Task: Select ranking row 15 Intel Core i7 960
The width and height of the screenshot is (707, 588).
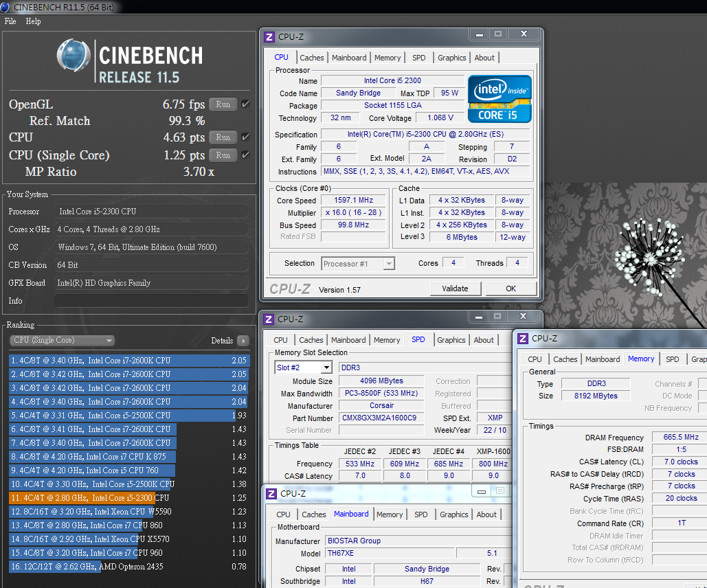Action: [129, 553]
